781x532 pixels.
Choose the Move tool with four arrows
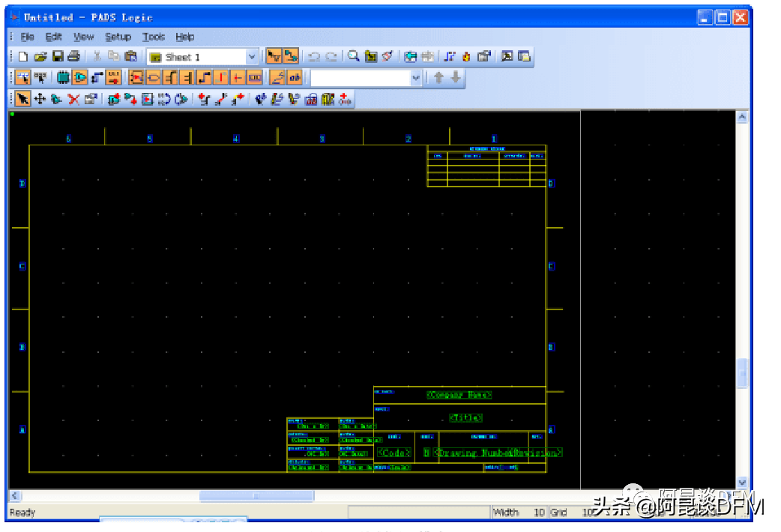coord(40,99)
